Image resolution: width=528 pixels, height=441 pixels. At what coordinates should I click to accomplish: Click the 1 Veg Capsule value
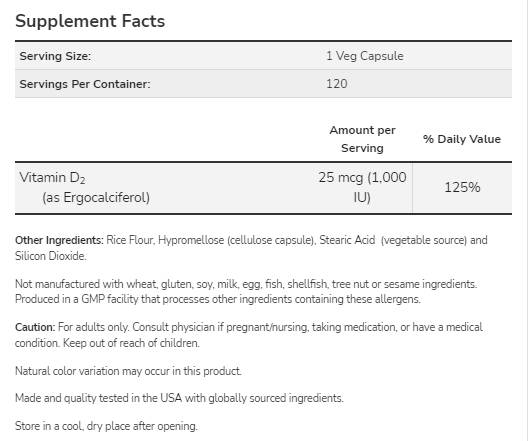pos(365,56)
